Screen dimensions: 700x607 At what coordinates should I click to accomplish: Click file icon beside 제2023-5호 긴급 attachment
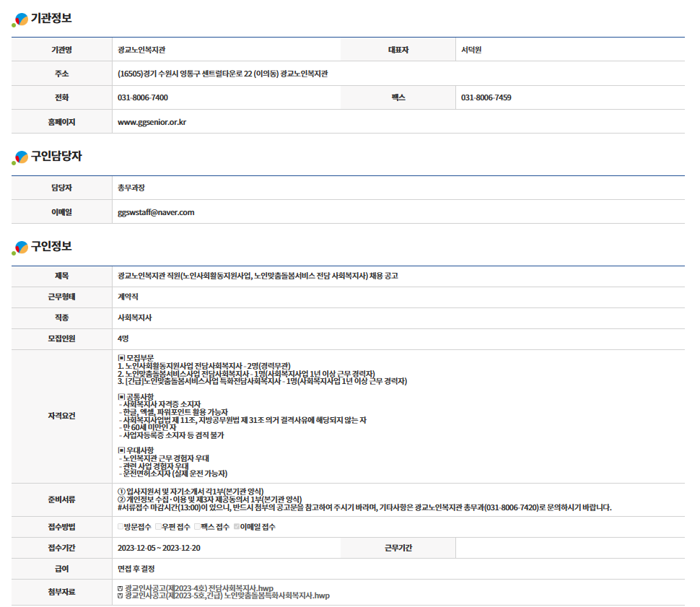(120, 596)
